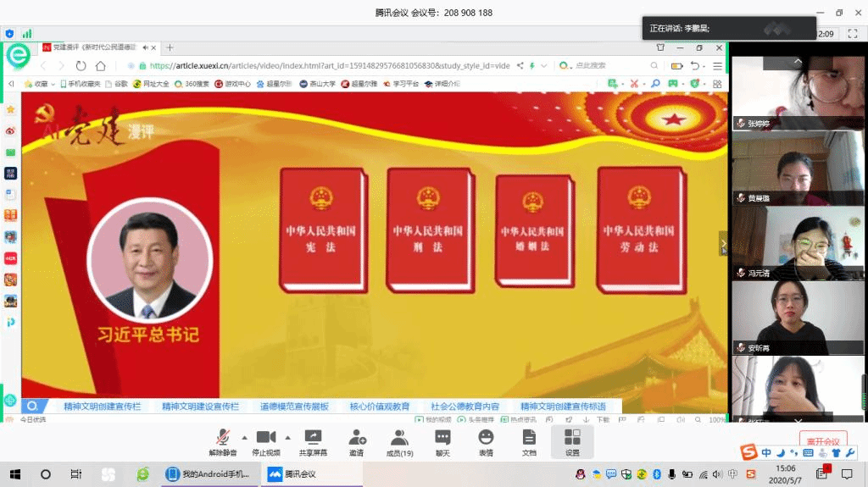Expand right side panel arrow on video
This screenshot has width=868, height=487.
point(723,244)
